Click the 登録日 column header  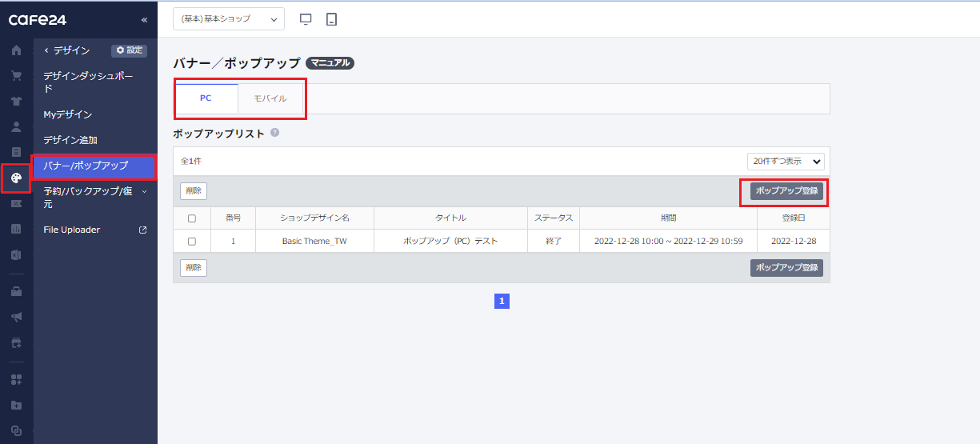click(794, 218)
